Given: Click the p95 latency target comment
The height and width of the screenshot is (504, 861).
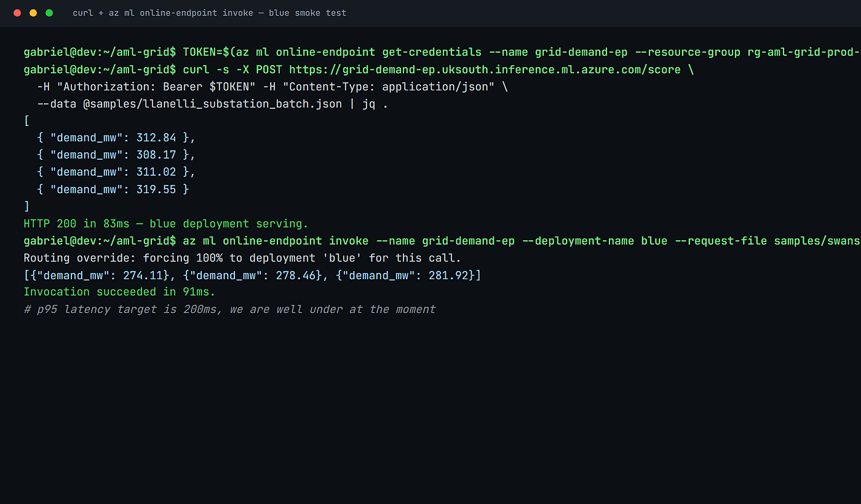Looking at the screenshot, I should click(x=230, y=309).
